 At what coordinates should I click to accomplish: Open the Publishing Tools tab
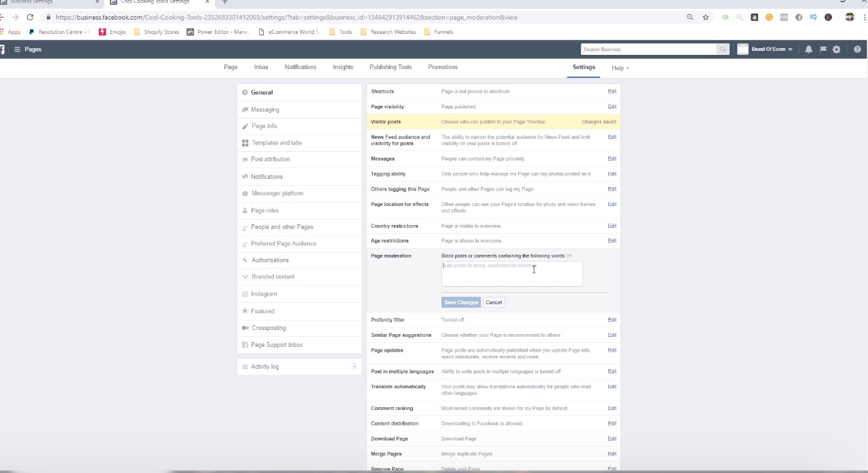click(391, 67)
